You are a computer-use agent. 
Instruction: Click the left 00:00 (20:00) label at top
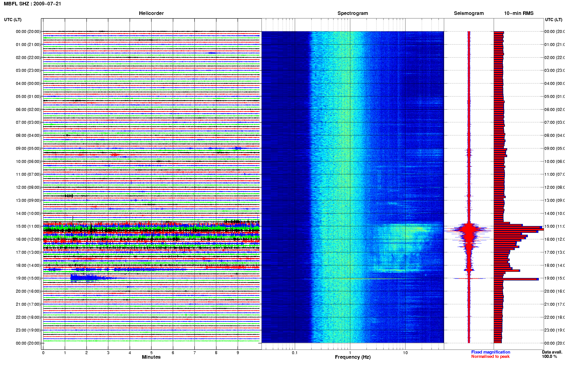[28, 31]
